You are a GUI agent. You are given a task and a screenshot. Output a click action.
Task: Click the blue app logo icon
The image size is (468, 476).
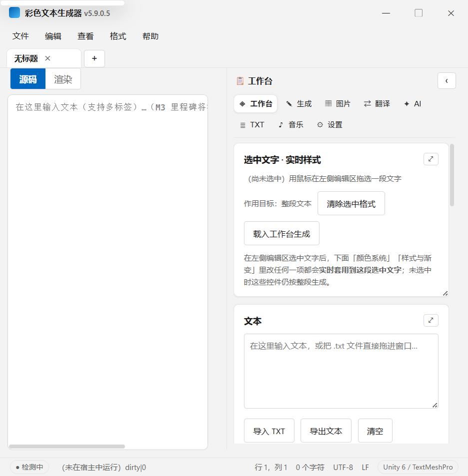click(14, 13)
